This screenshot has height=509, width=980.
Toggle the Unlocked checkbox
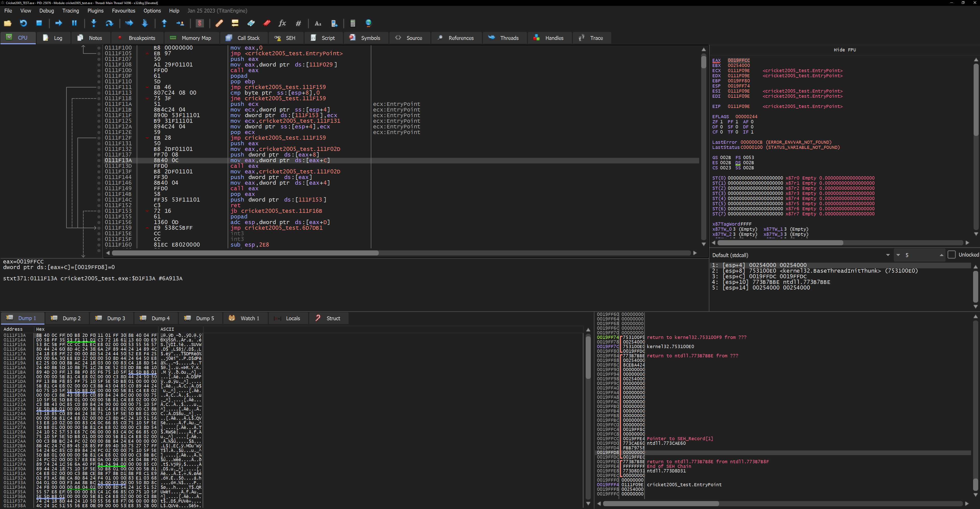tap(951, 255)
